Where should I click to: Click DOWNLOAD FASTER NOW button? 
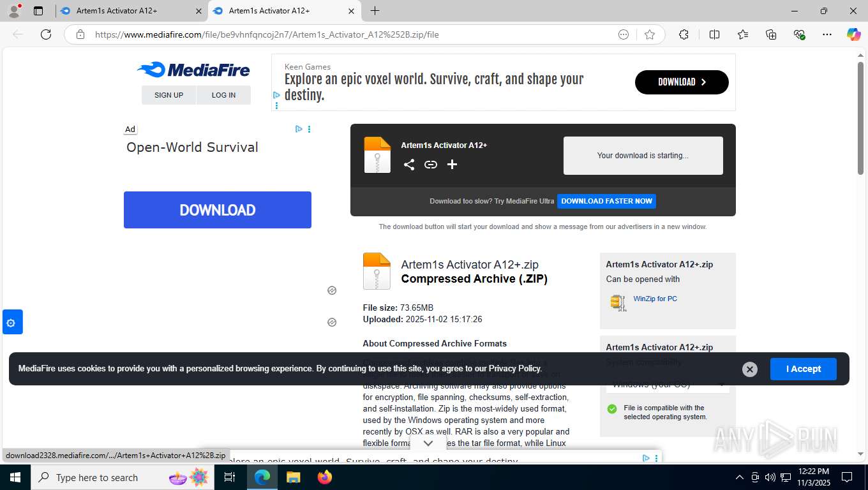(x=606, y=201)
